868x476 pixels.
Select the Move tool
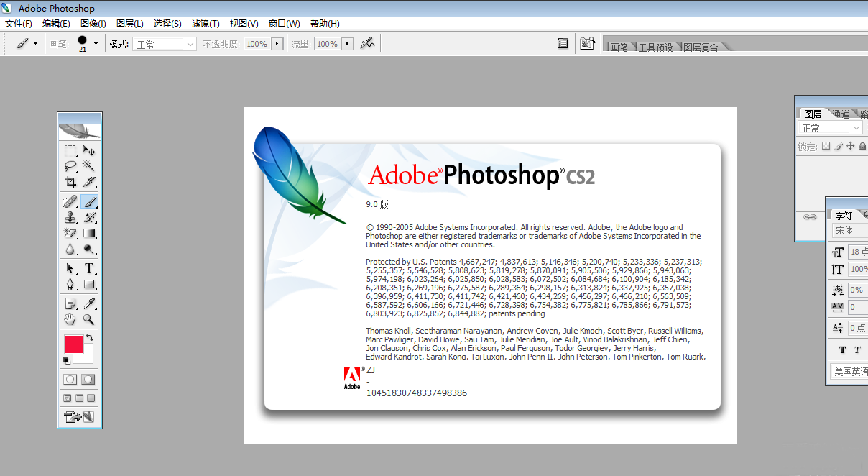point(89,150)
